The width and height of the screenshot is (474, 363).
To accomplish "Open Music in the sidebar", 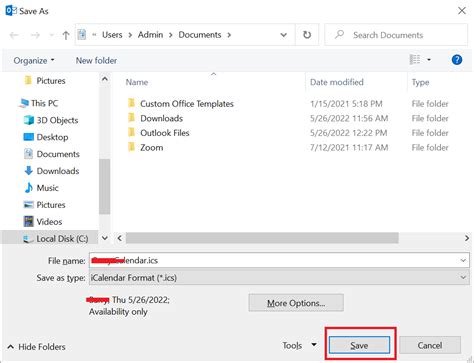I will tap(41, 188).
